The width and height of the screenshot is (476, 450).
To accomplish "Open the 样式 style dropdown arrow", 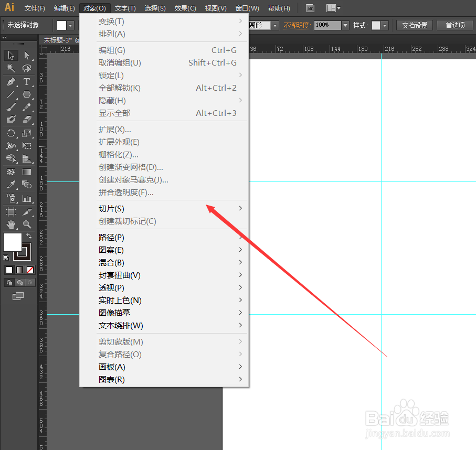I will (385, 26).
